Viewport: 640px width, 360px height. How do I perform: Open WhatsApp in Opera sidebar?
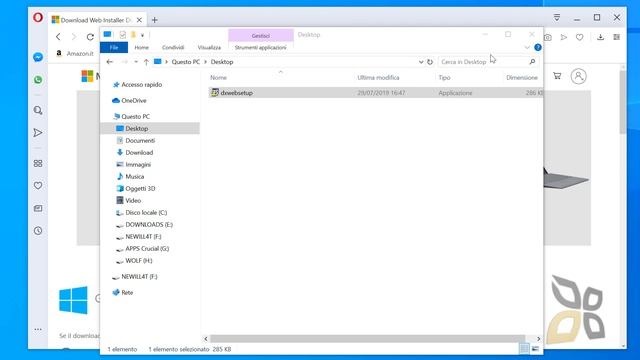point(38,80)
